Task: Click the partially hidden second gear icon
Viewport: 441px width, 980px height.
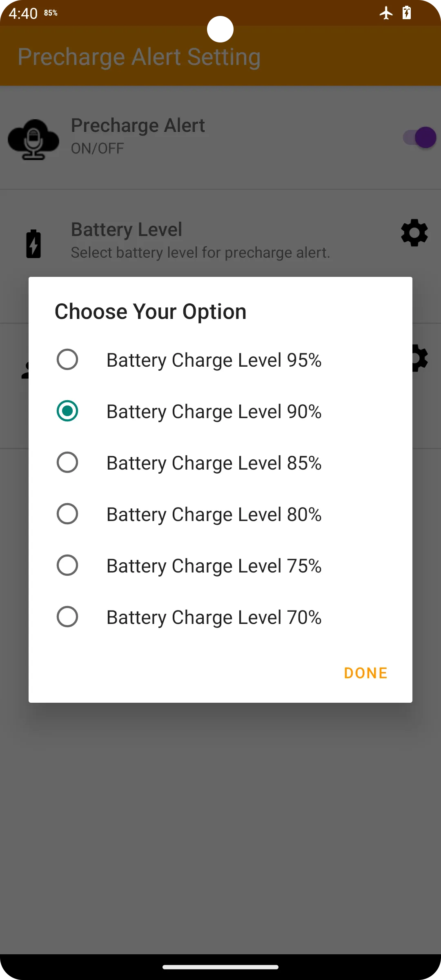Action: coord(420,358)
